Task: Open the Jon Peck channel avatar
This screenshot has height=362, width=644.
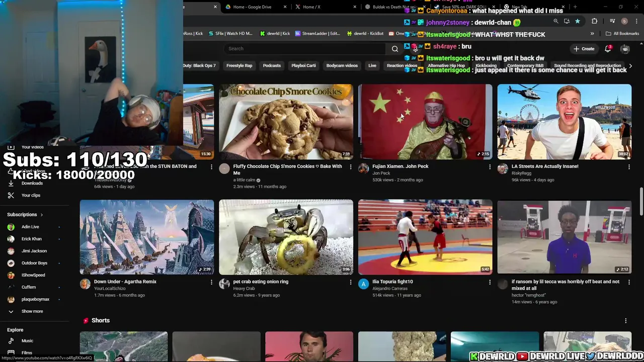Action: click(363, 168)
